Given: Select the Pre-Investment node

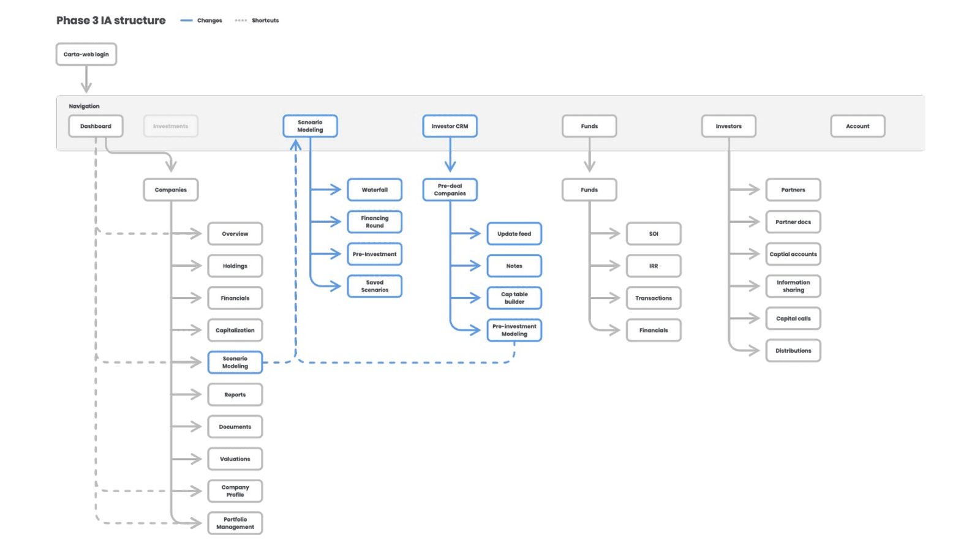Looking at the screenshot, I should [375, 254].
